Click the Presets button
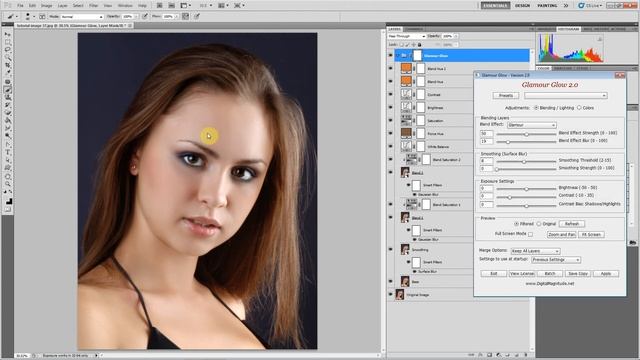The height and width of the screenshot is (360, 640). [506, 96]
